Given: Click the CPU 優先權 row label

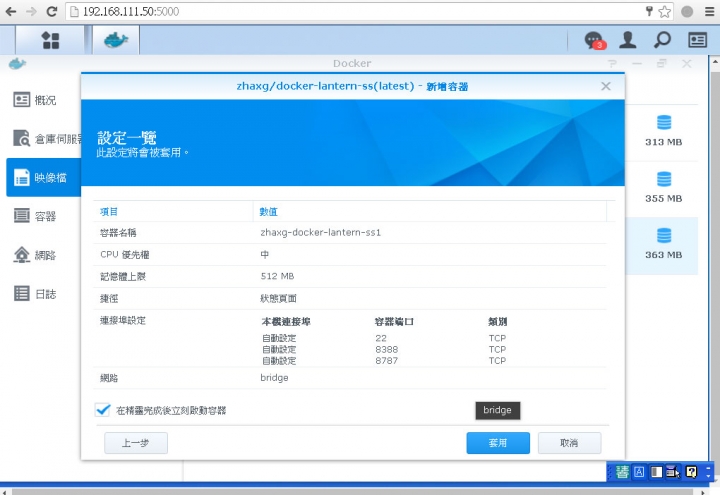Looking at the screenshot, I should click(x=124, y=254).
